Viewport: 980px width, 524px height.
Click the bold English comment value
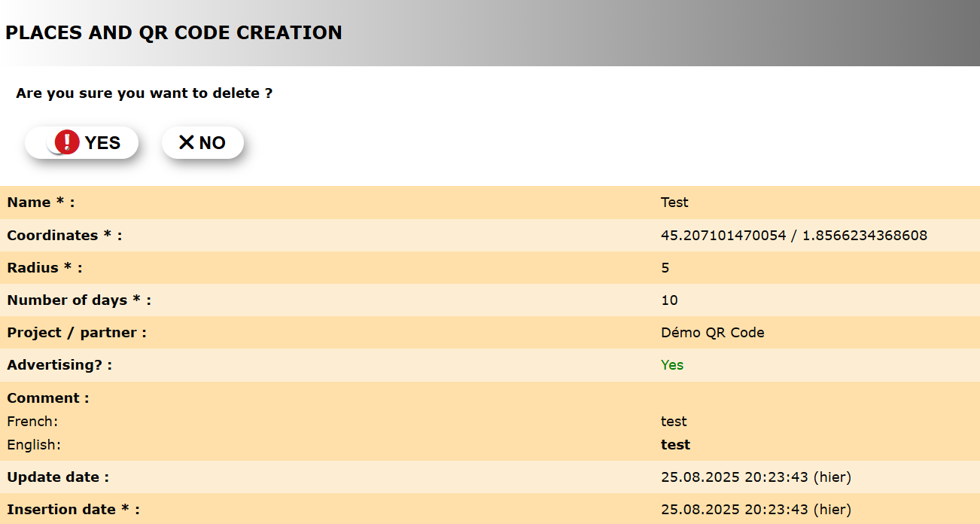point(675,445)
